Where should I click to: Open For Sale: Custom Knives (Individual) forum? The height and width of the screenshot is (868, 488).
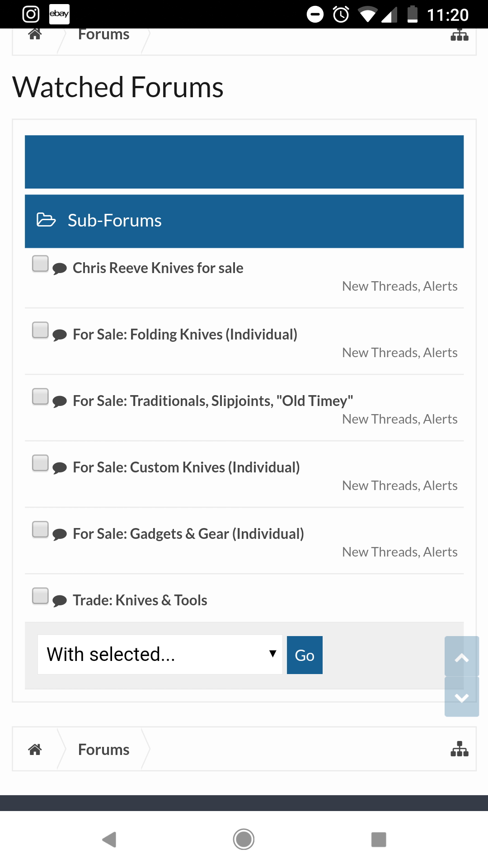pos(186,467)
